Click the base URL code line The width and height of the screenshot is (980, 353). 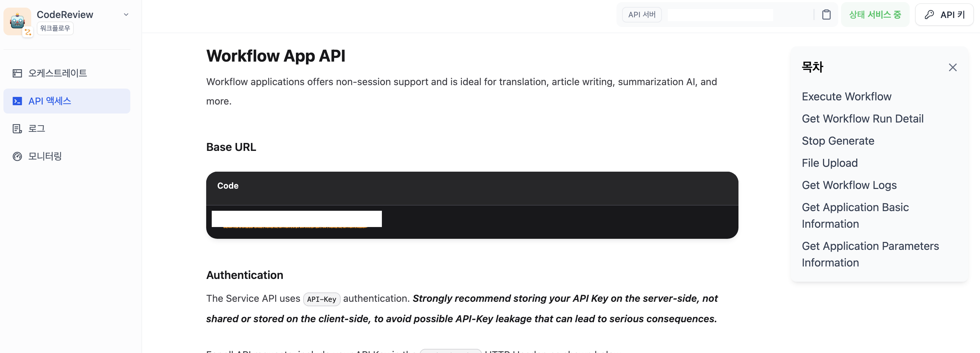click(296, 219)
